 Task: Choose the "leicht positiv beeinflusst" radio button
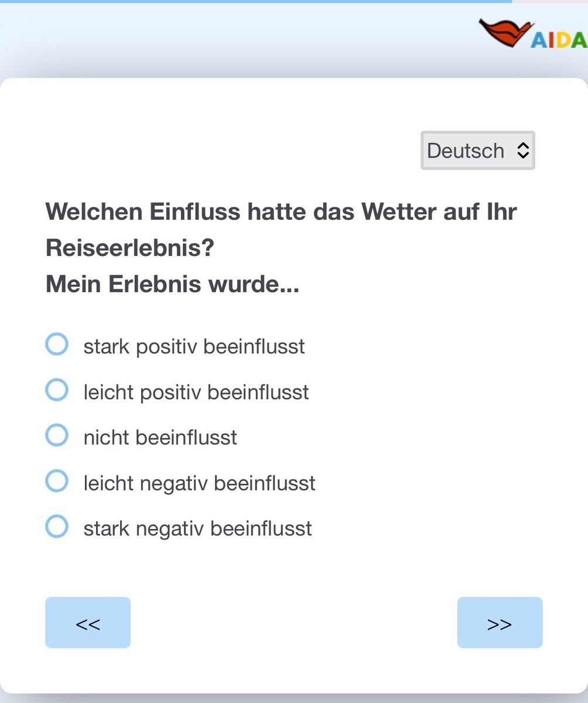coord(57,390)
